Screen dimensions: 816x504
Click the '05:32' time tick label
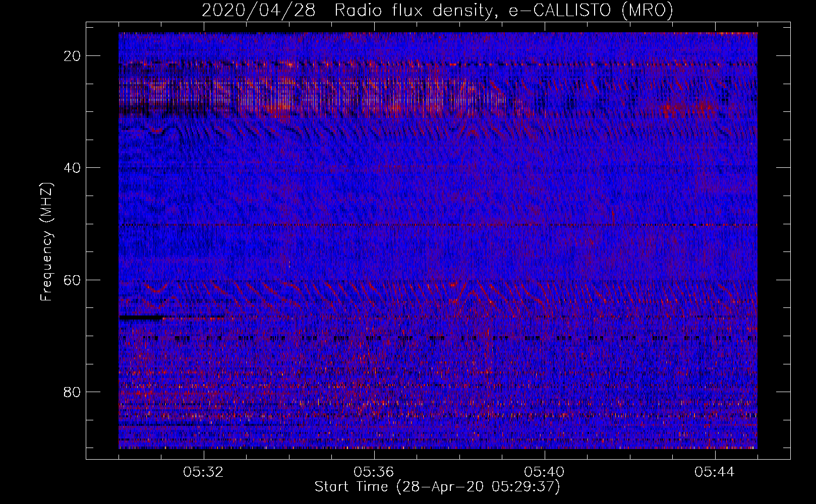204,472
